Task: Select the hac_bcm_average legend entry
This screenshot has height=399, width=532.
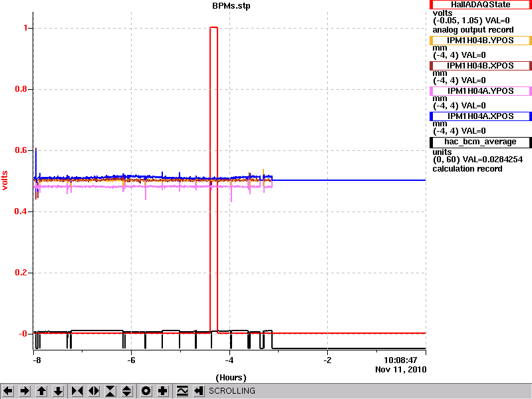Action: pyautogui.click(x=480, y=142)
